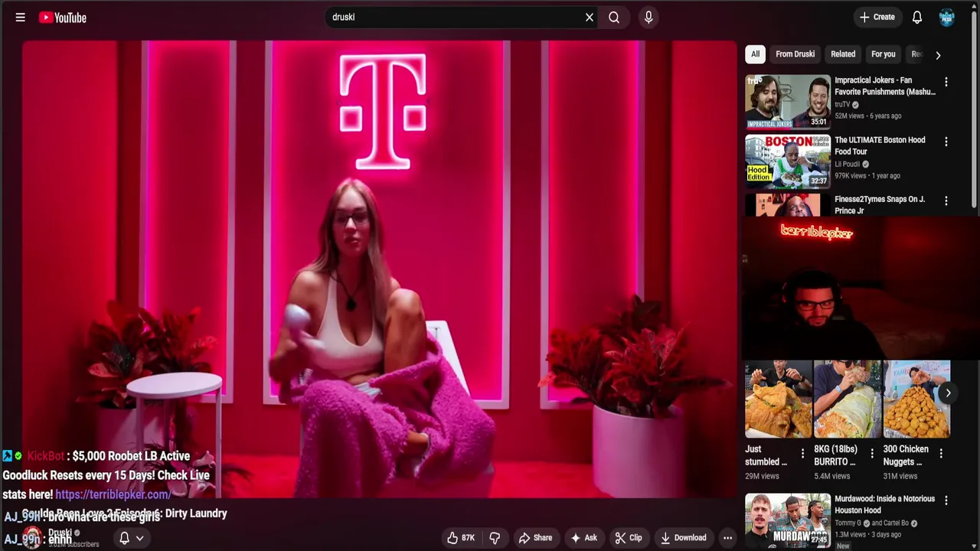Click the Impractical Jokers Fan Favorite Punishments title
980x551 pixels.
pyautogui.click(x=885, y=86)
